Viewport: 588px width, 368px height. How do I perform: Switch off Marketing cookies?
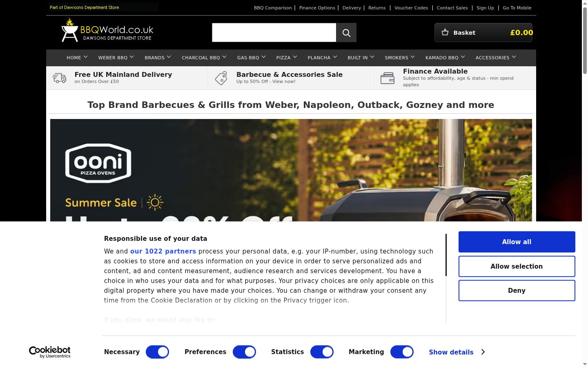pos(402,352)
